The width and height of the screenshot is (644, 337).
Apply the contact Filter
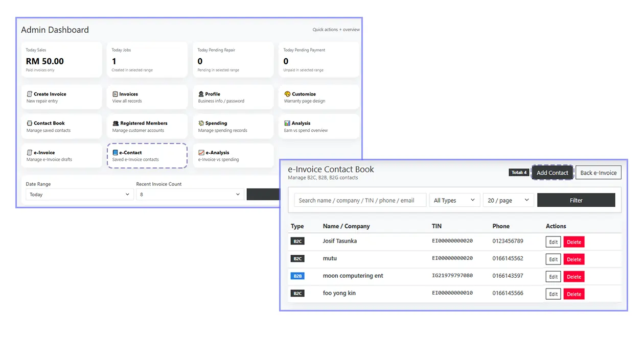click(576, 200)
